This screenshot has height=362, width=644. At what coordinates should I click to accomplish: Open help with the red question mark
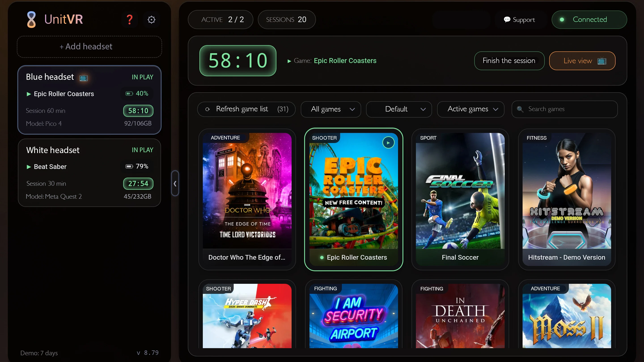pos(129,19)
